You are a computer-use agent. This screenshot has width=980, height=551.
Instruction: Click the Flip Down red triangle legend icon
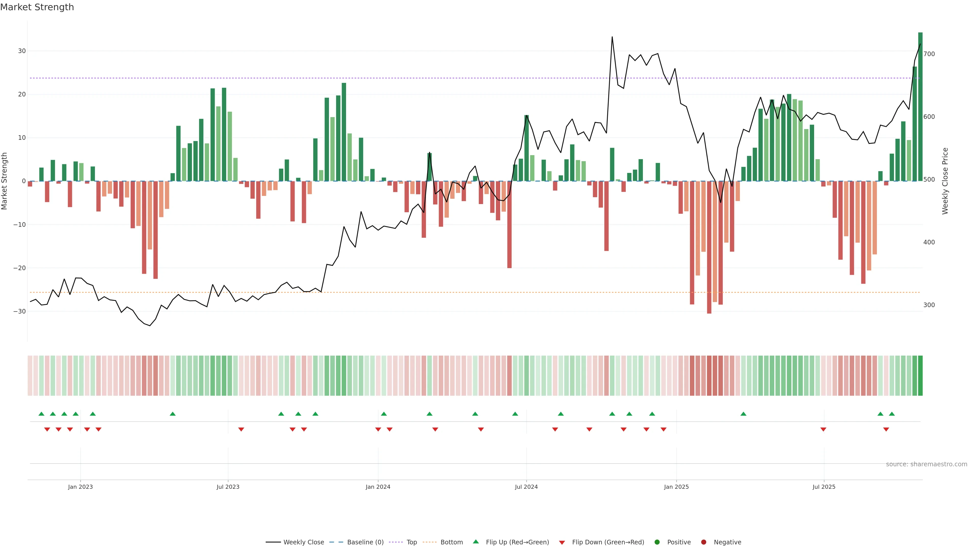click(562, 542)
